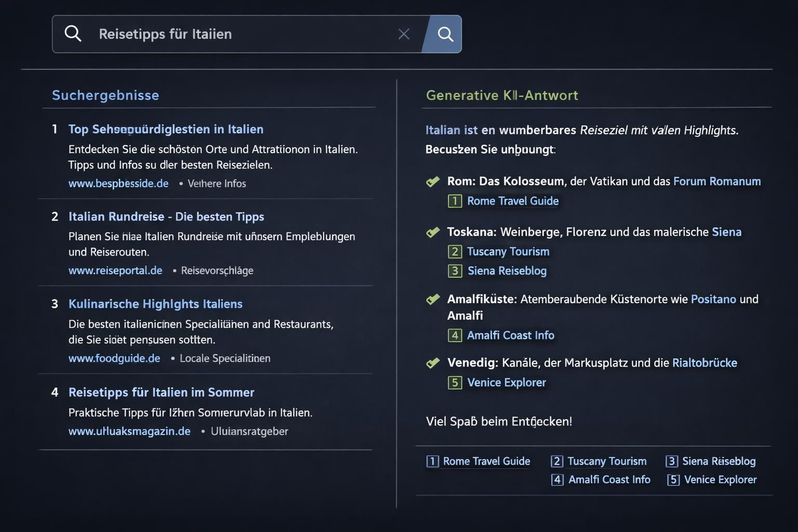
Task: Click the checkmark icon next to Rom
Action: [433, 182]
